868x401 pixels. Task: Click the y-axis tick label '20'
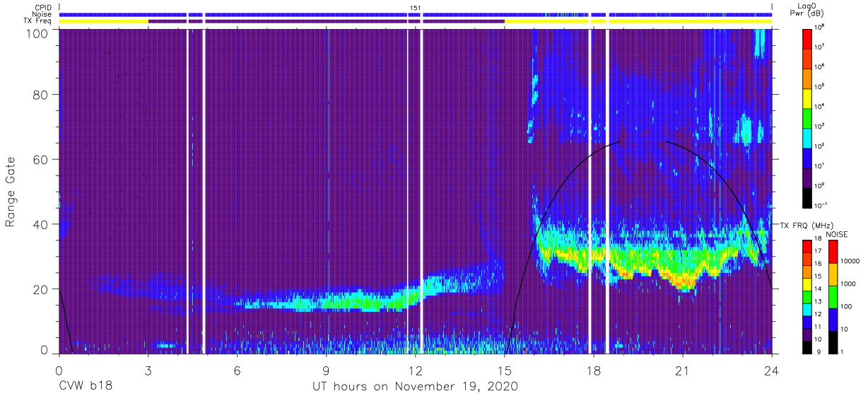coord(41,289)
